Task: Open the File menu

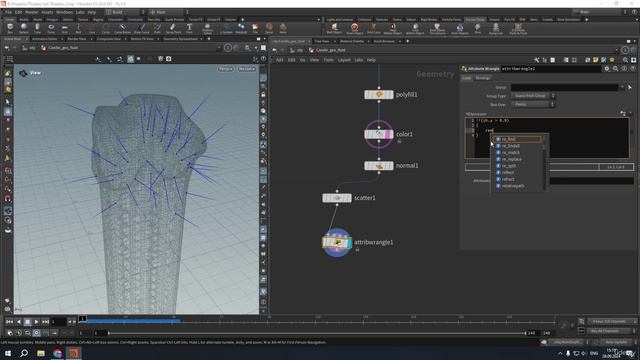Action: point(8,12)
